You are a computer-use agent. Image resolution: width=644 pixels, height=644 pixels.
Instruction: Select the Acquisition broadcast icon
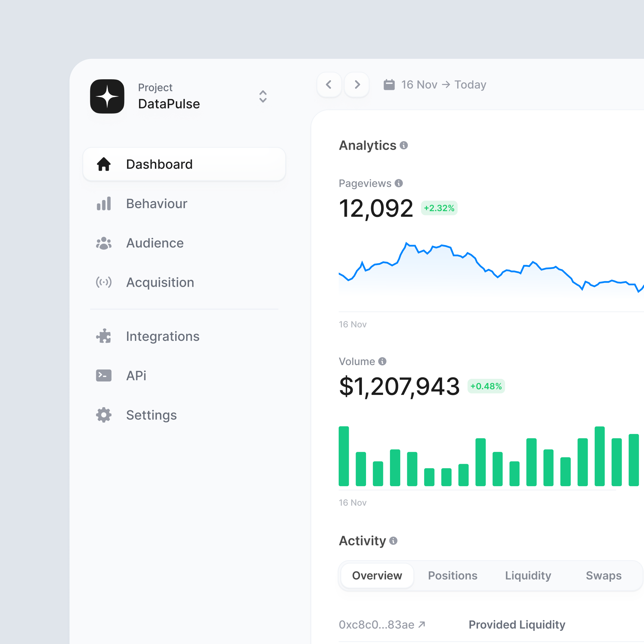[104, 282]
